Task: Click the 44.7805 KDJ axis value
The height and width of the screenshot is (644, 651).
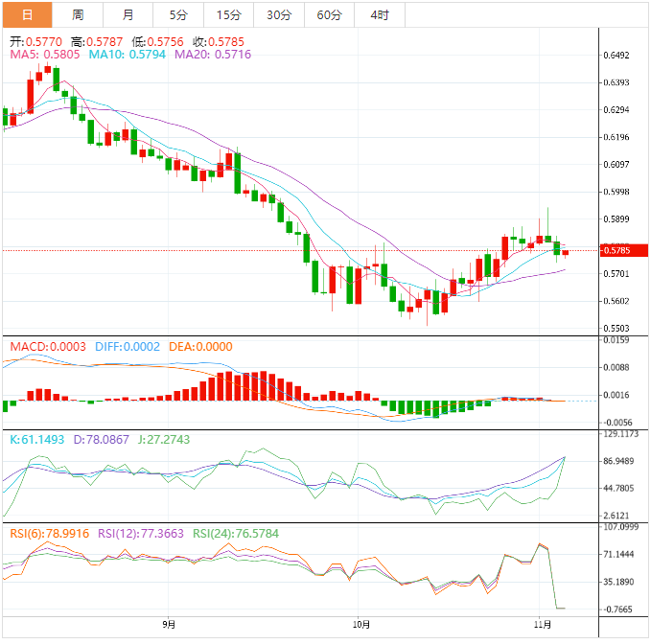Action: [x=619, y=489]
